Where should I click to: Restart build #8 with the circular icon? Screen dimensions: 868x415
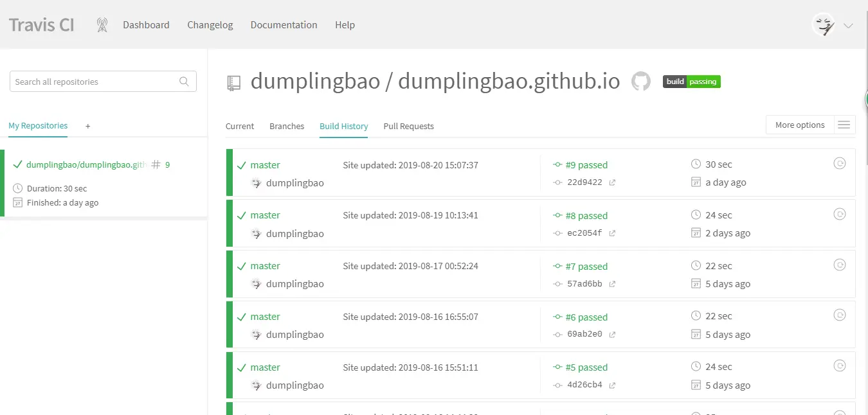[x=839, y=214]
